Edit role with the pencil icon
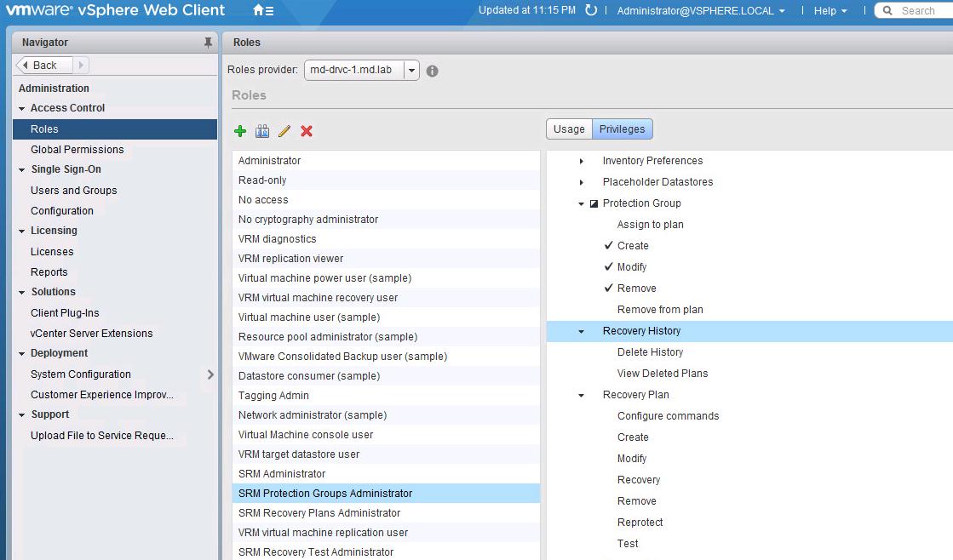This screenshot has width=953, height=560. tap(284, 131)
